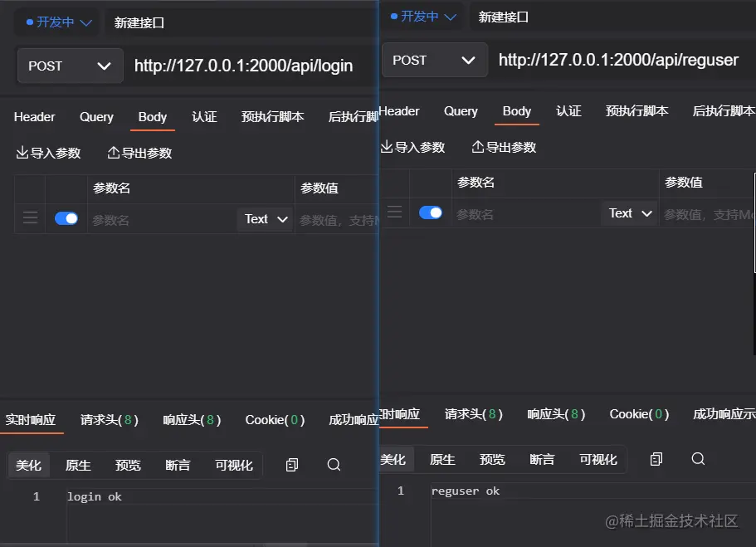756x547 pixels.
Task: Grab the row drag handle in the reguser panel
Action: [394, 212]
